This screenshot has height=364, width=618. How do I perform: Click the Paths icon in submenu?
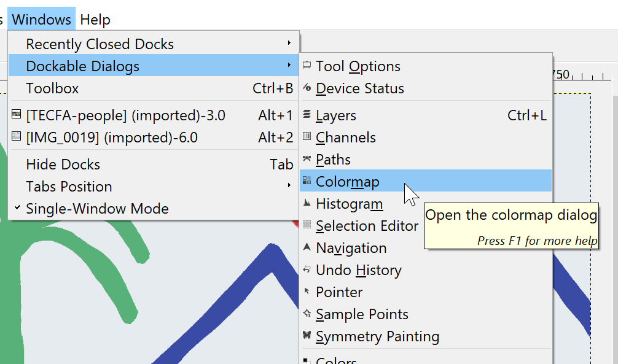tap(307, 160)
